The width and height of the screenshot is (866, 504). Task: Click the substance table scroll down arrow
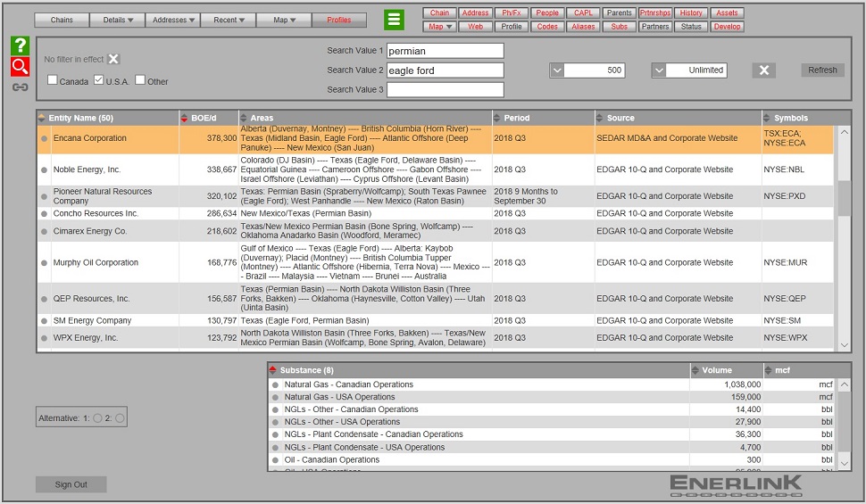click(844, 463)
